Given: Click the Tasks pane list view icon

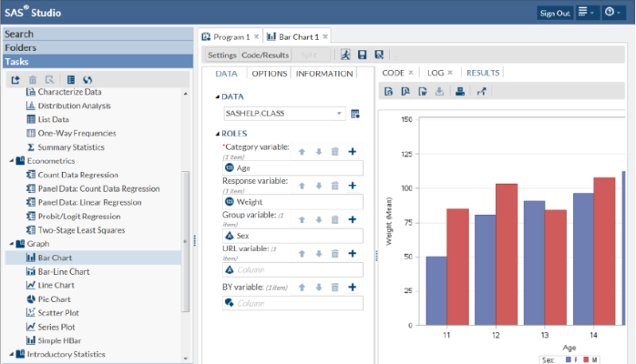Looking at the screenshot, I should 70,80.
